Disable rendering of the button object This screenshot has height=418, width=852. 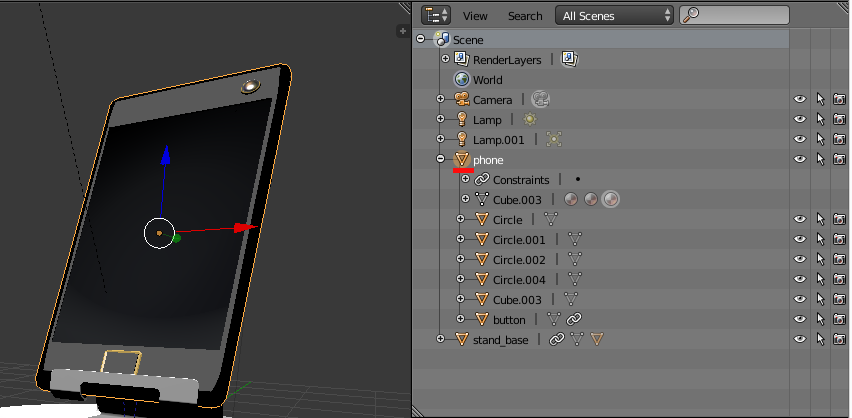pyautogui.click(x=840, y=319)
